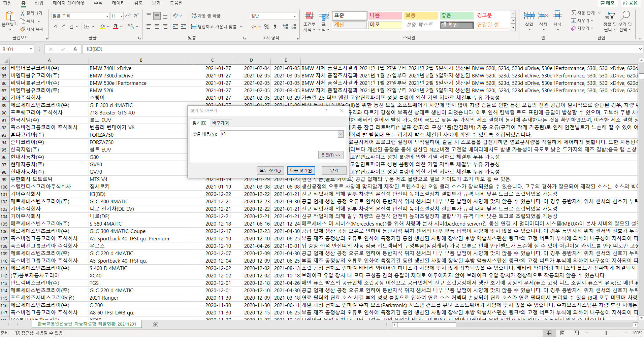Open Conditional Formatting (조건부 서식)
Image resolution: width=644 pixels, height=337 pixels.
coord(309,22)
